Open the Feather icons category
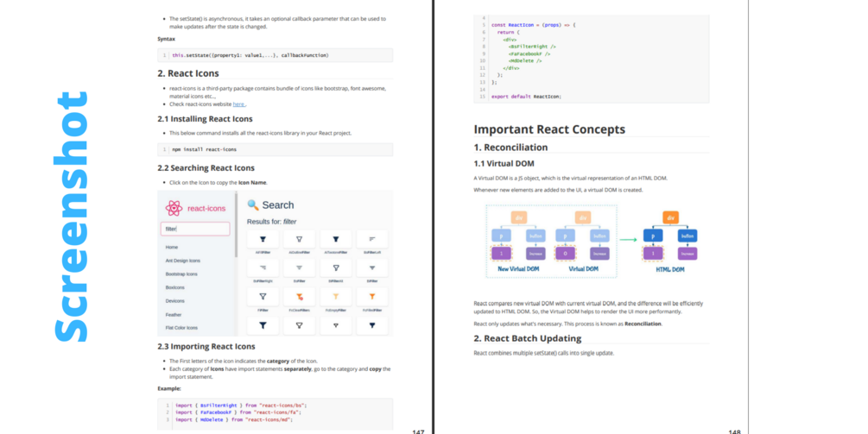868x434 pixels. pyautogui.click(x=174, y=315)
